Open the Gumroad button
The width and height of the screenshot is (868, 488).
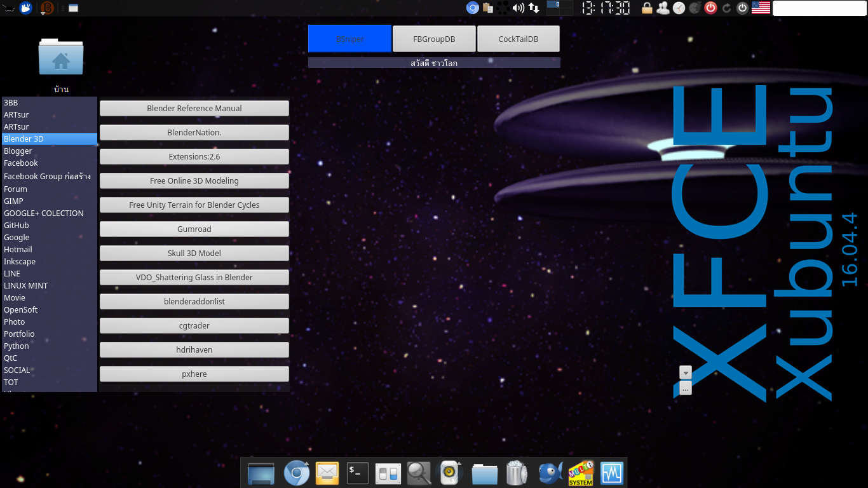194,229
